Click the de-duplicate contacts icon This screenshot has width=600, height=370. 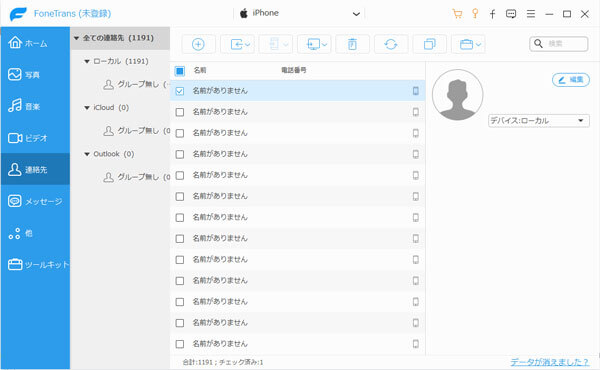429,44
